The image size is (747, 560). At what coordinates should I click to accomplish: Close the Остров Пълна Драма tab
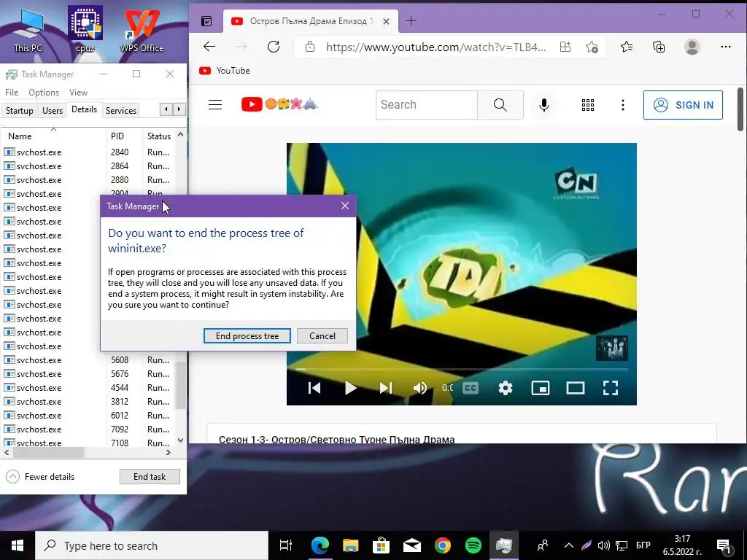387,21
